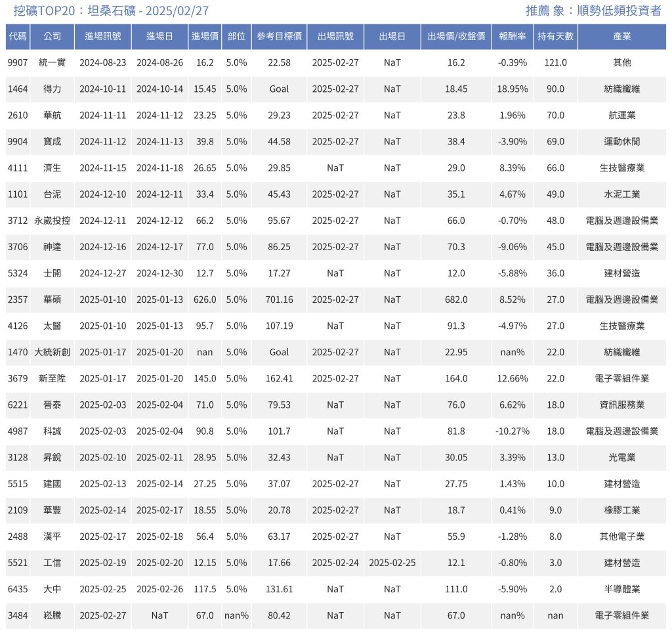Click target price 701.16
Screen dimensions: 672x635
tap(279, 299)
